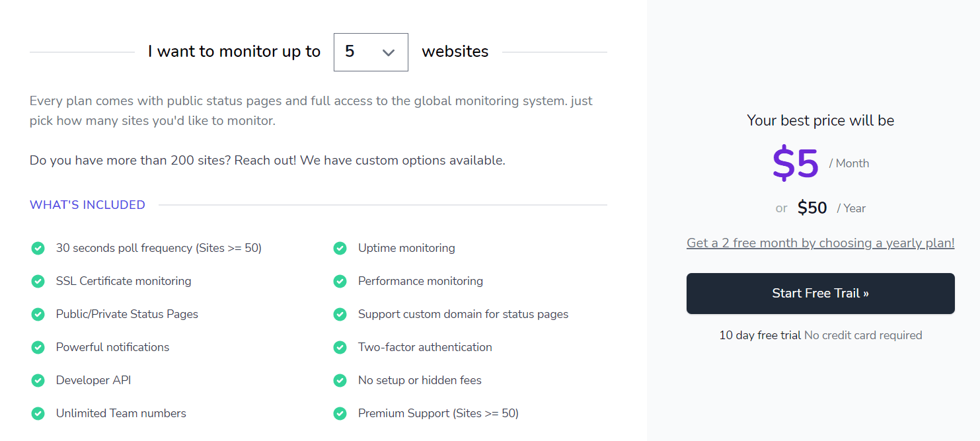Screen dimensions: 980x441
Task: Click 'No credit card required' text
Action: tap(863, 335)
